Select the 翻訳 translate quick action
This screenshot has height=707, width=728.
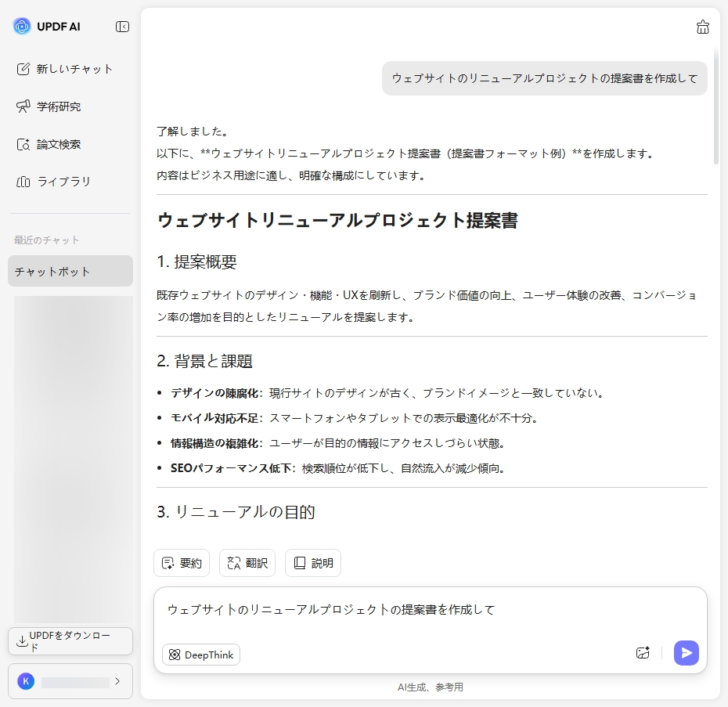tap(247, 562)
